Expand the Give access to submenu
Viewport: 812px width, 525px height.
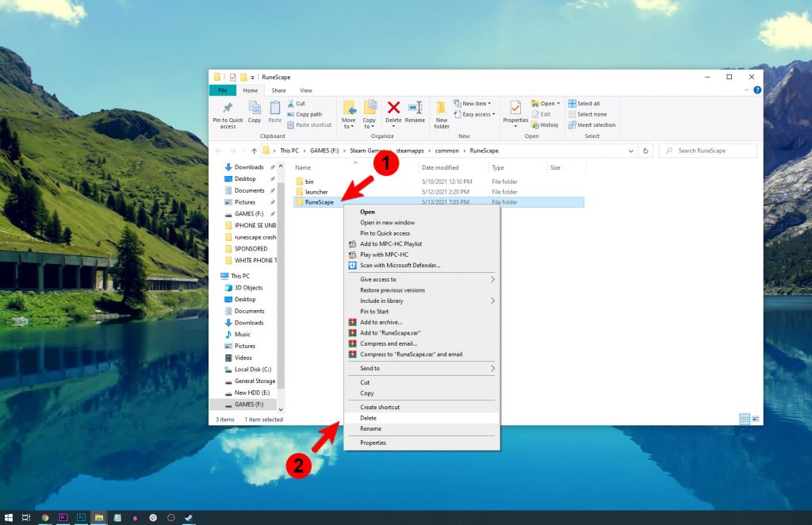click(422, 279)
